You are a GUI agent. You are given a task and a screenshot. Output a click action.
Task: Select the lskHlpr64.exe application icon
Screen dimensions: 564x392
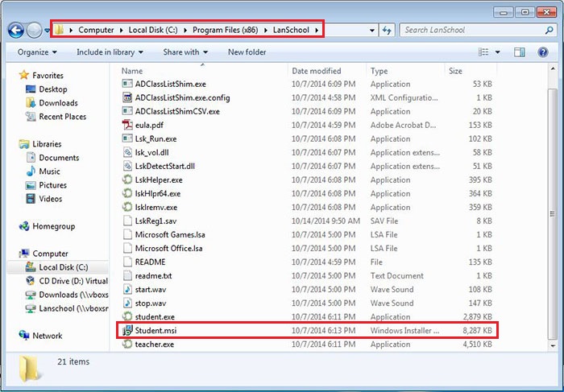(127, 193)
